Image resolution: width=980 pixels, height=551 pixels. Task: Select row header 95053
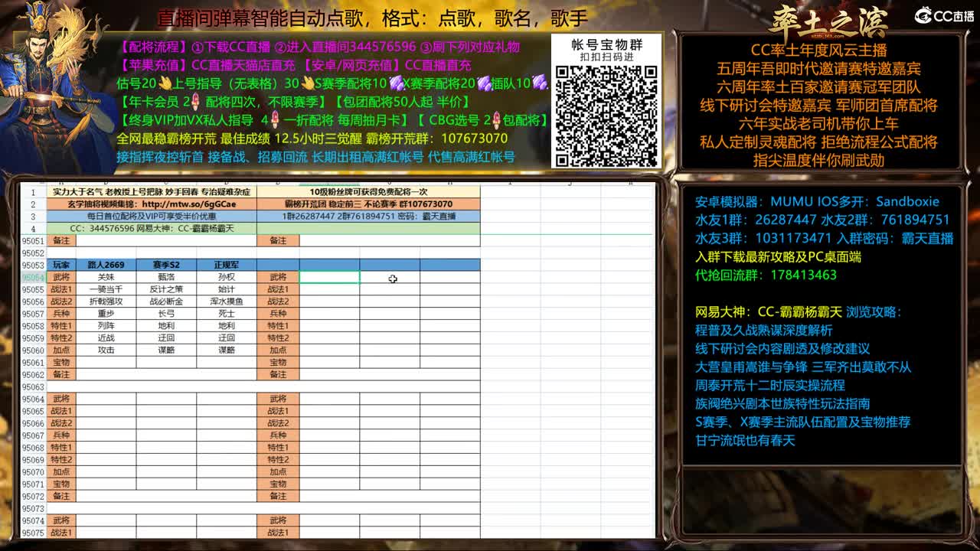33,265
